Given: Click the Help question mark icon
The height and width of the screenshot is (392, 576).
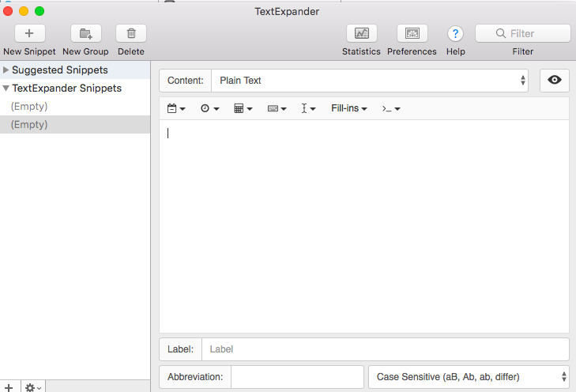Looking at the screenshot, I should point(456,34).
